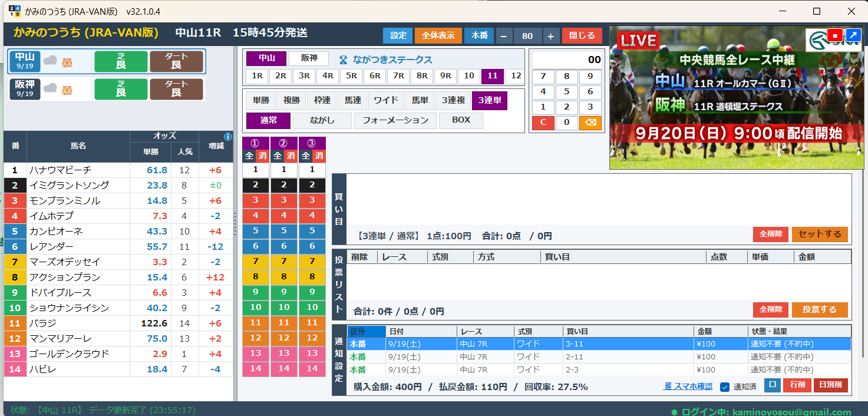This screenshot has height=416, width=868.
Task: Click the keypad display field showing 00
Action: pyautogui.click(x=567, y=60)
